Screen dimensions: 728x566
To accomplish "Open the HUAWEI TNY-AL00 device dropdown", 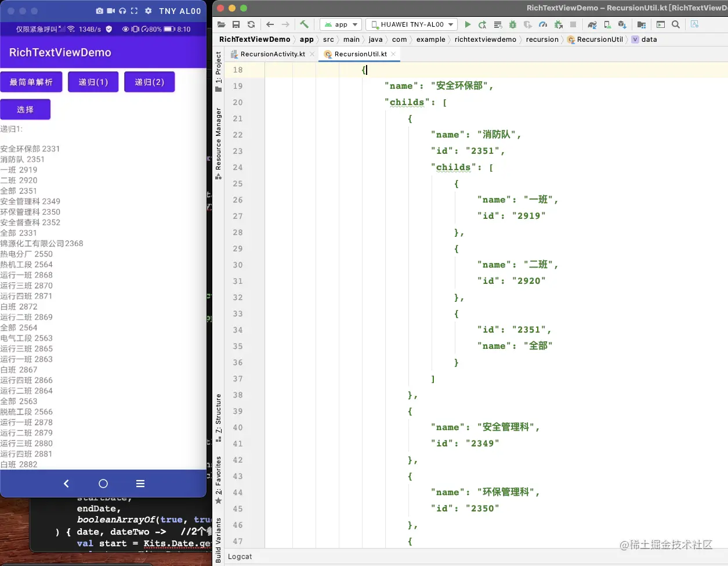I will pos(411,24).
